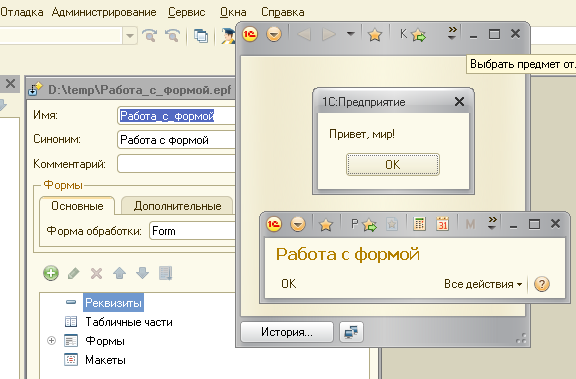Click the Back navigation arrow
The image size is (576, 379).
coord(304,35)
